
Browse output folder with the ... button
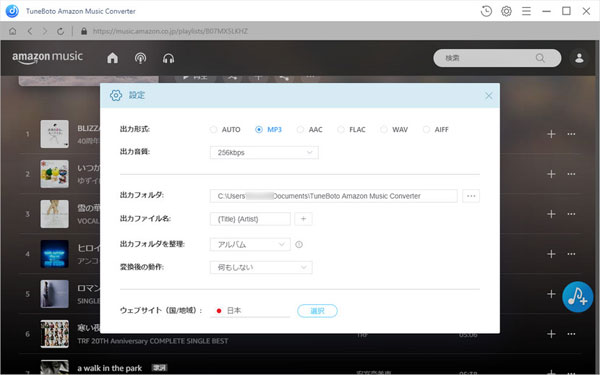tap(471, 196)
